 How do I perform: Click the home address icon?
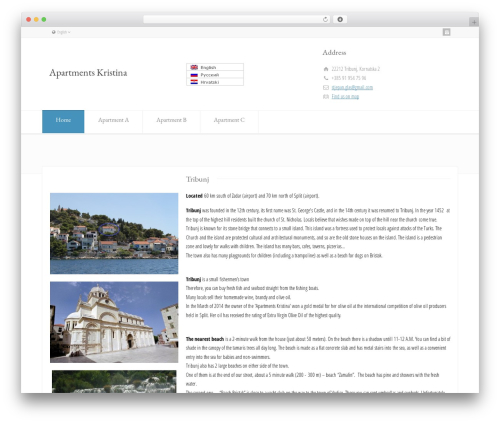[x=326, y=69]
